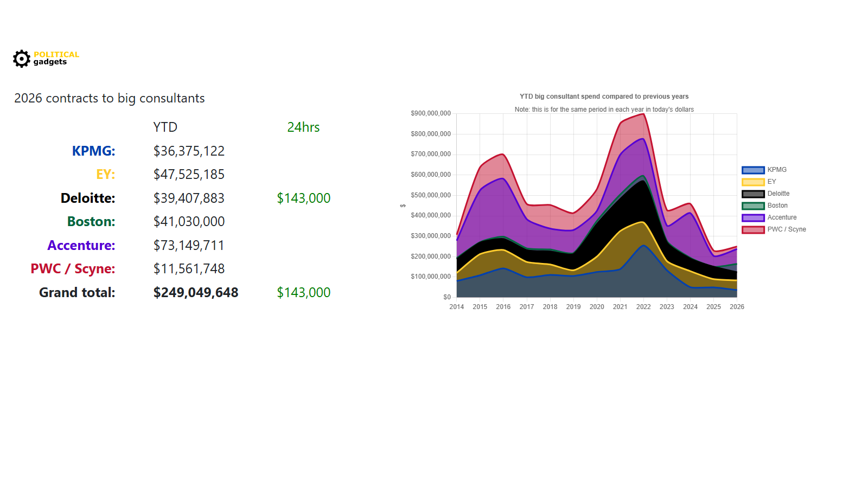868x488 pixels.
Task: Click KPMG value $36,375,122
Action: coord(189,151)
